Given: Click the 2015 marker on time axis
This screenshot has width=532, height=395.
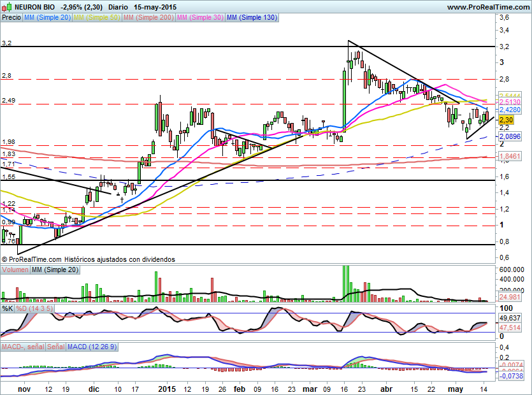Looking at the screenshot, I should (166, 388).
